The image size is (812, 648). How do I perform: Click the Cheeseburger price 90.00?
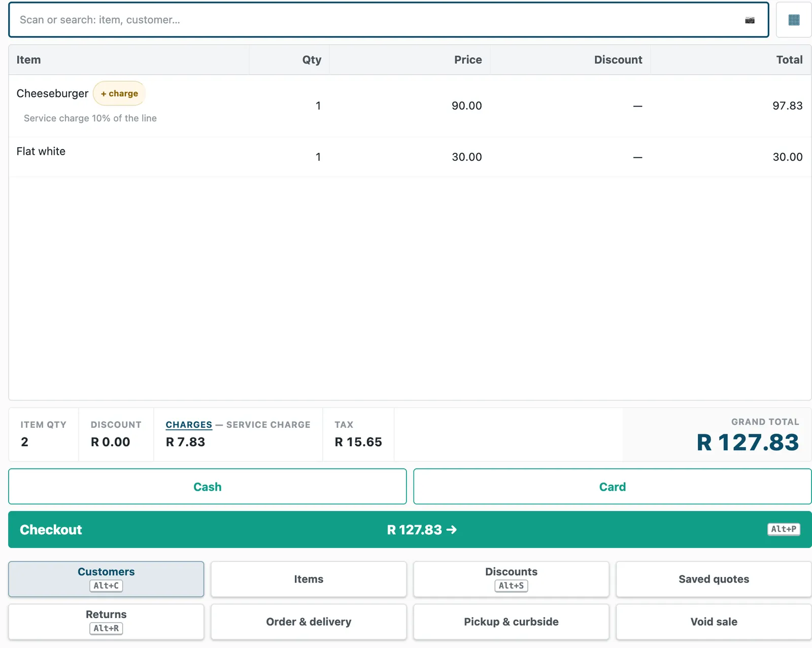pos(467,106)
